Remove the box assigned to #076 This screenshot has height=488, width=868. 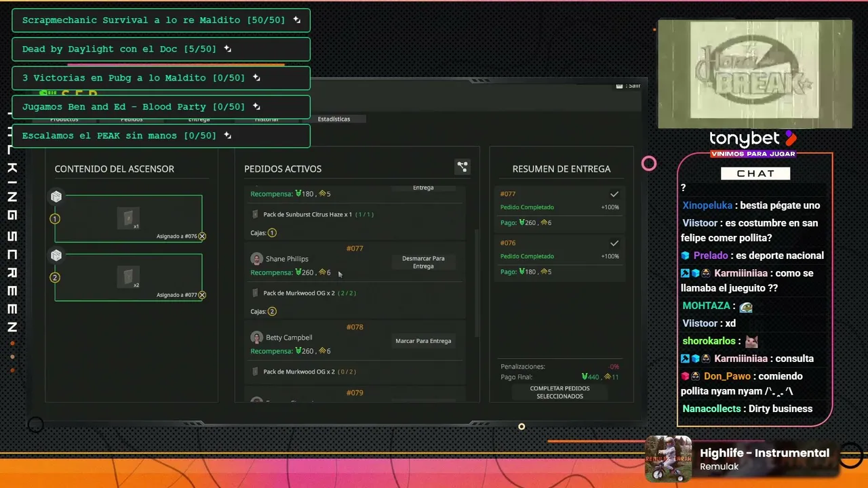click(x=202, y=237)
